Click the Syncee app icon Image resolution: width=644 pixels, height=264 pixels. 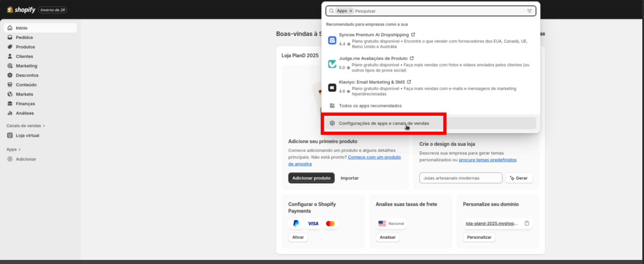click(332, 41)
